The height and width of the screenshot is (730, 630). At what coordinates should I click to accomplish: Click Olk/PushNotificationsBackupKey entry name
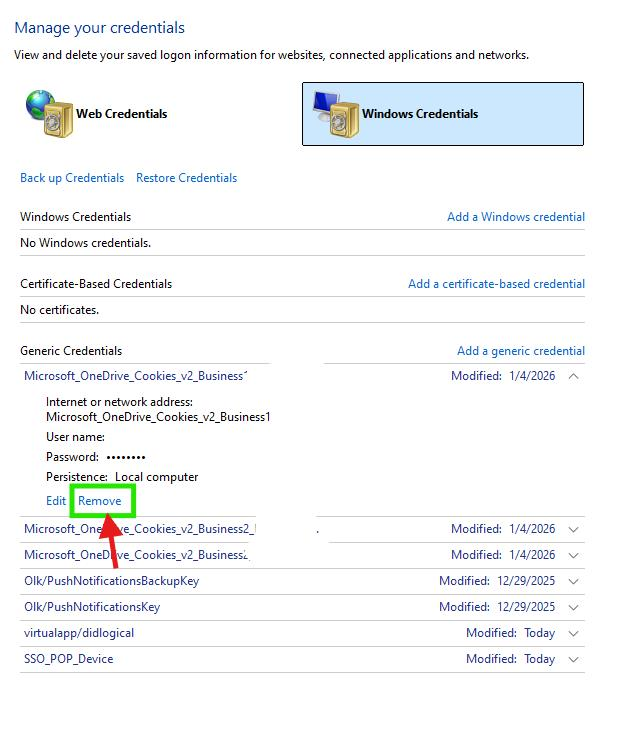111,581
